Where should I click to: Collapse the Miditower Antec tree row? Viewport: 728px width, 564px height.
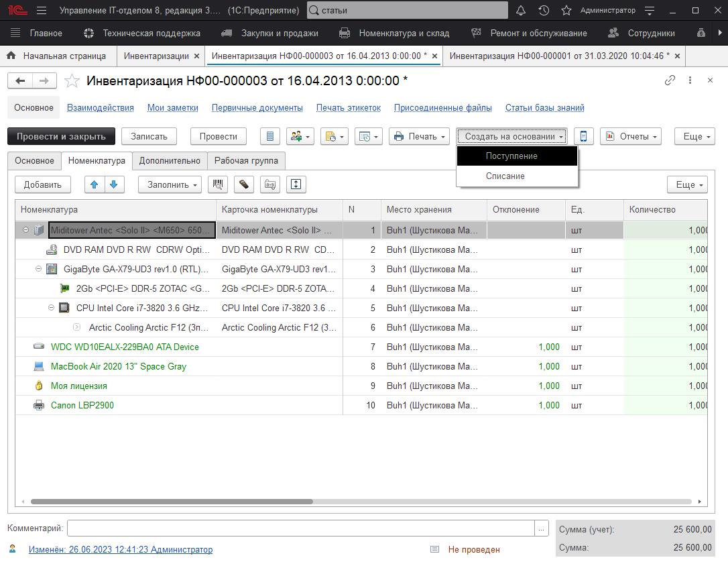(x=26, y=230)
